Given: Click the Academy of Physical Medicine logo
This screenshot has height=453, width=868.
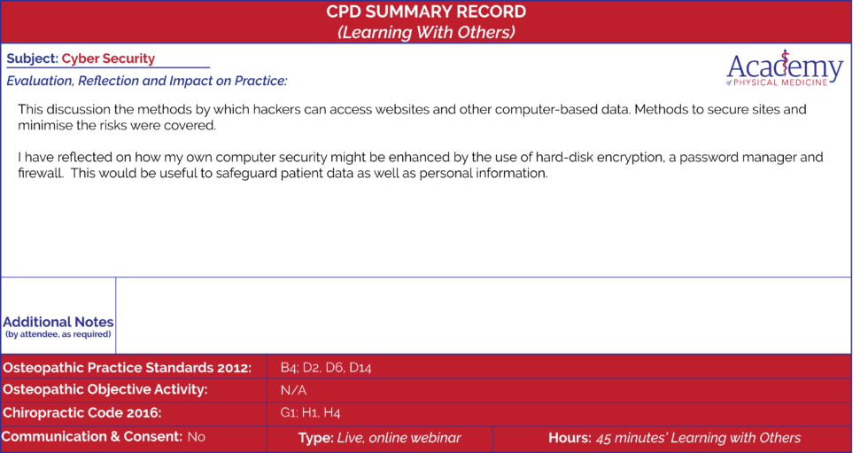Looking at the screenshot, I should pos(785,68).
